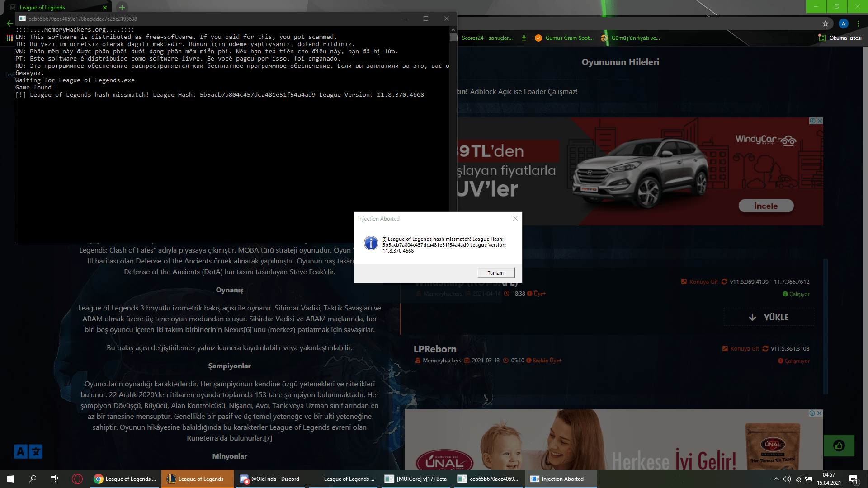Click the LPReborn title
The image size is (868, 488).
click(435, 349)
